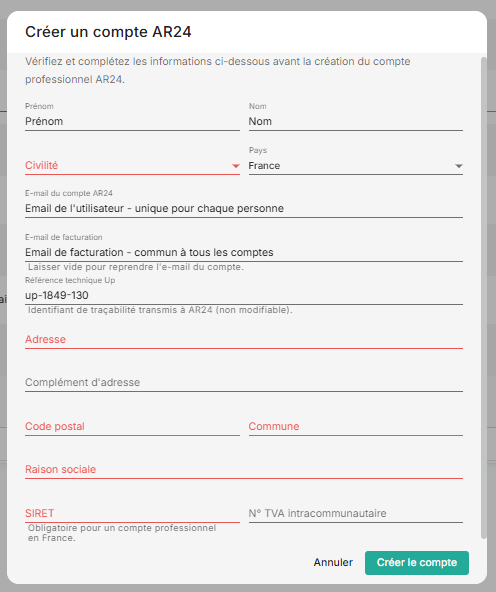496x592 pixels.
Task: Focus the Commune field
Action: click(356, 426)
